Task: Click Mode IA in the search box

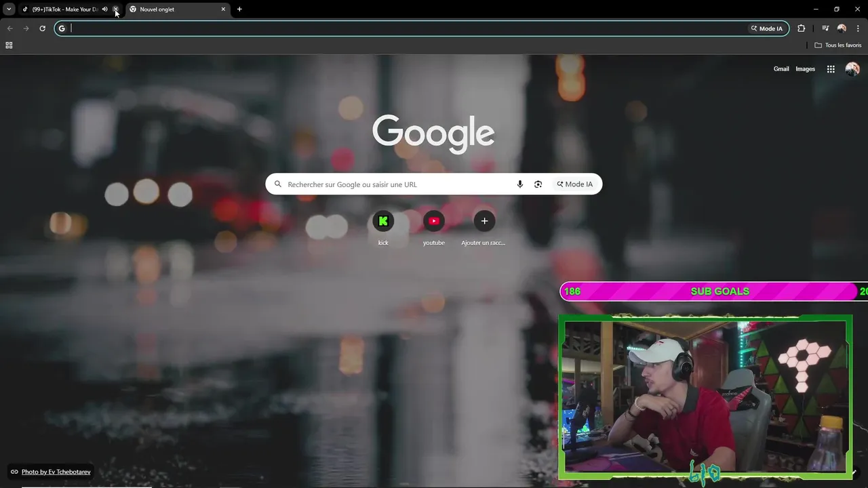Action: click(x=574, y=184)
